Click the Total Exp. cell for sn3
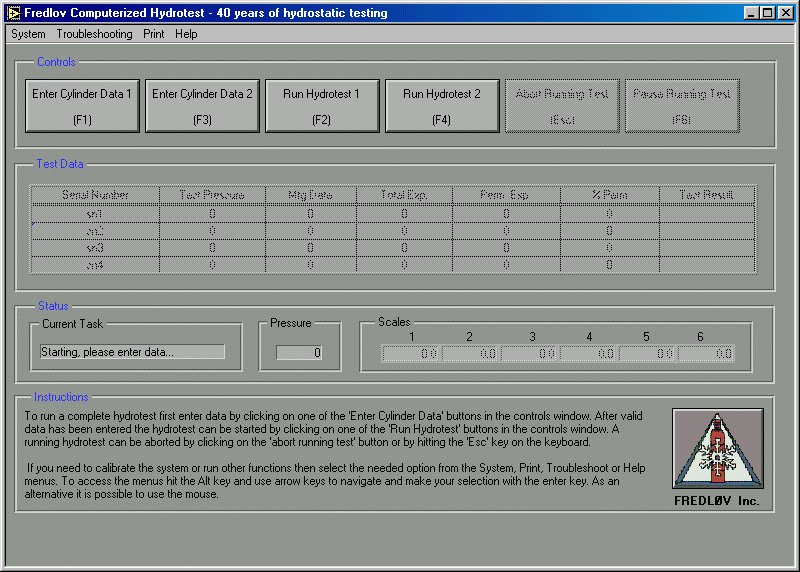The image size is (800, 572). (404, 248)
